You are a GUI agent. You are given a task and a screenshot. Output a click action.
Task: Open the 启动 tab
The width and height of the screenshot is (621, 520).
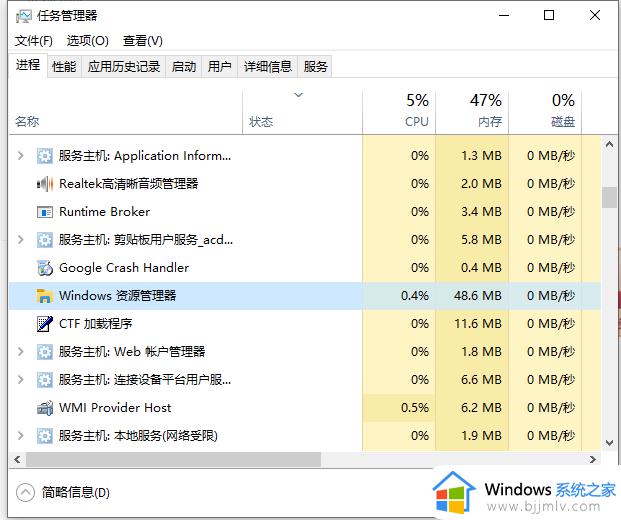pyautogui.click(x=184, y=66)
